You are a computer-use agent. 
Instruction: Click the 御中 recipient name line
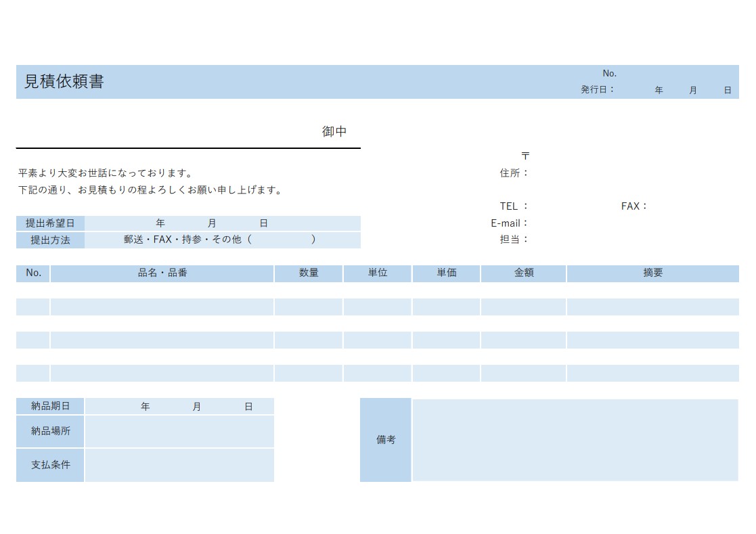(x=188, y=133)
